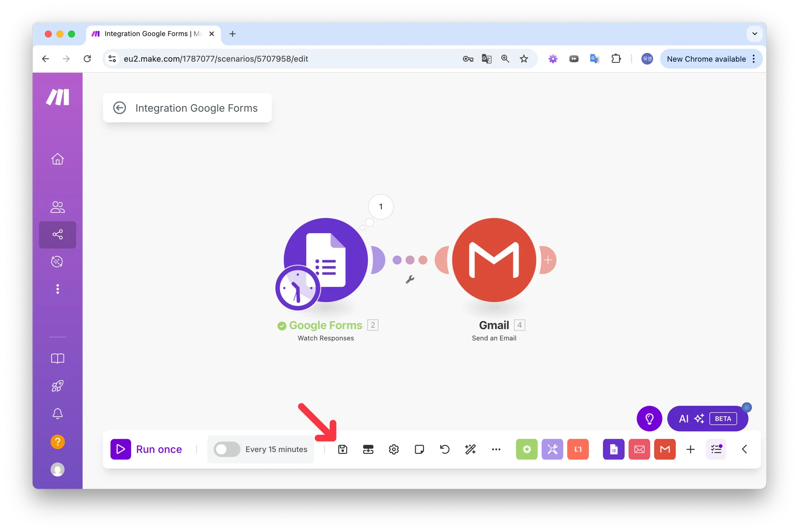Add a note with the Notes icon
799x532 pixels.
pyautogui.click(x=419, y=449)
